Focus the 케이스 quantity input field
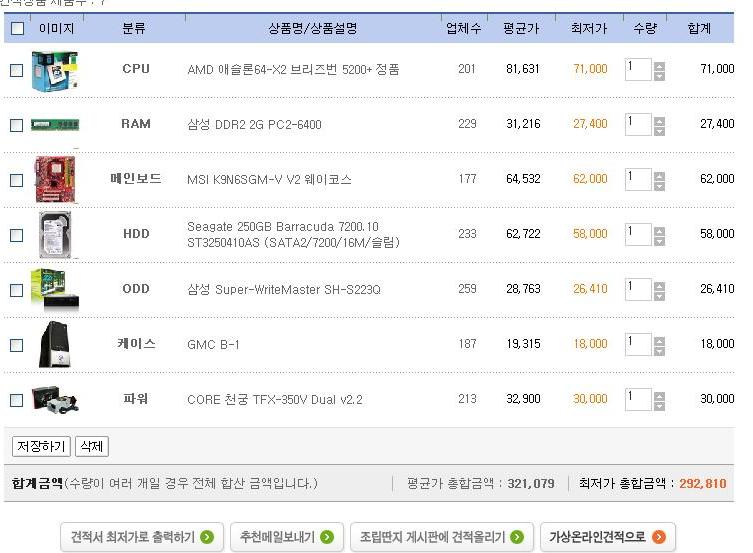Viewport: 753px width, 553px height. [638, 345]
